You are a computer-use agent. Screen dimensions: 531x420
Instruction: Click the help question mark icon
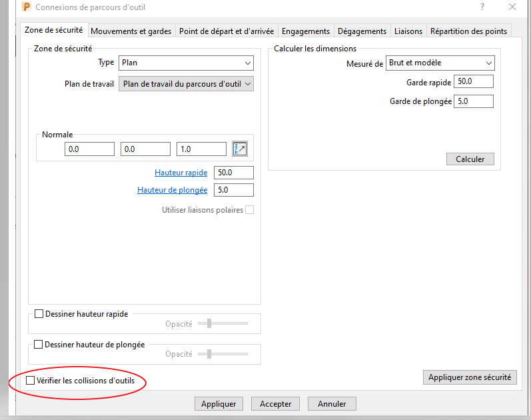[482, 7]
